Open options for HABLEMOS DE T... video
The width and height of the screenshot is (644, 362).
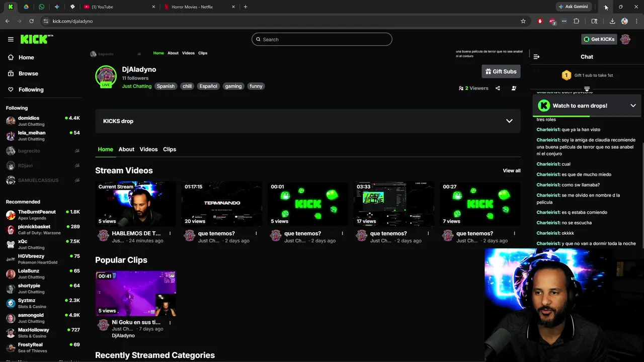[x=170, y=233]
